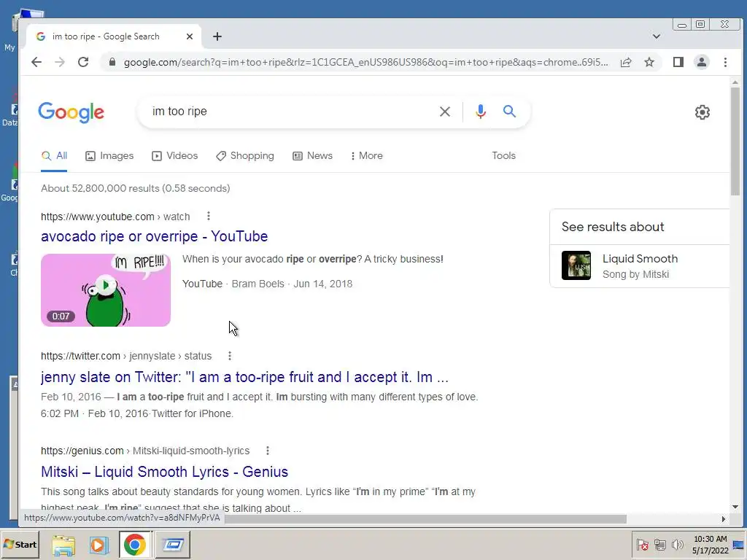The image size is (747, 560).
Task: Click the horizontal scrollbar thumb
Action: pos(425,519)
